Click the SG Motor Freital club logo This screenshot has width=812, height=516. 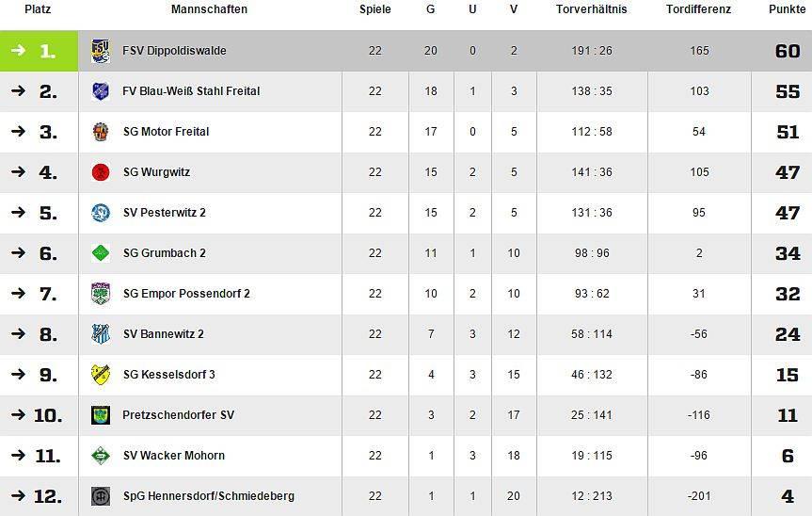101,132
